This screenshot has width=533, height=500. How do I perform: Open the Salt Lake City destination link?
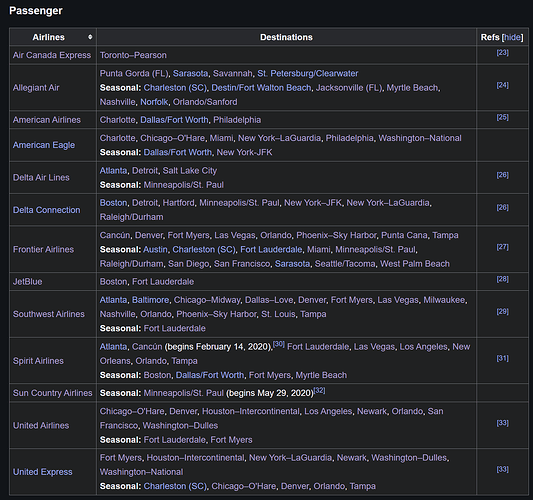190,171
